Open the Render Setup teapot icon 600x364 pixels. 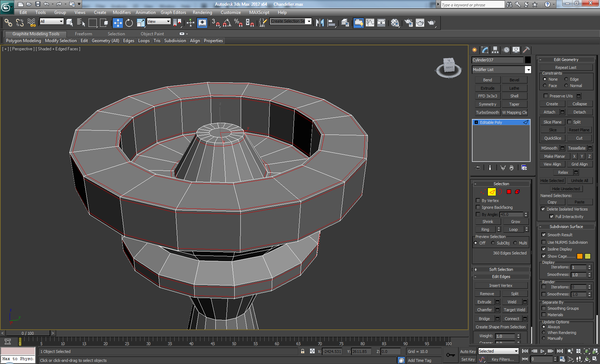pyautogui.click(x=409, y=23)
